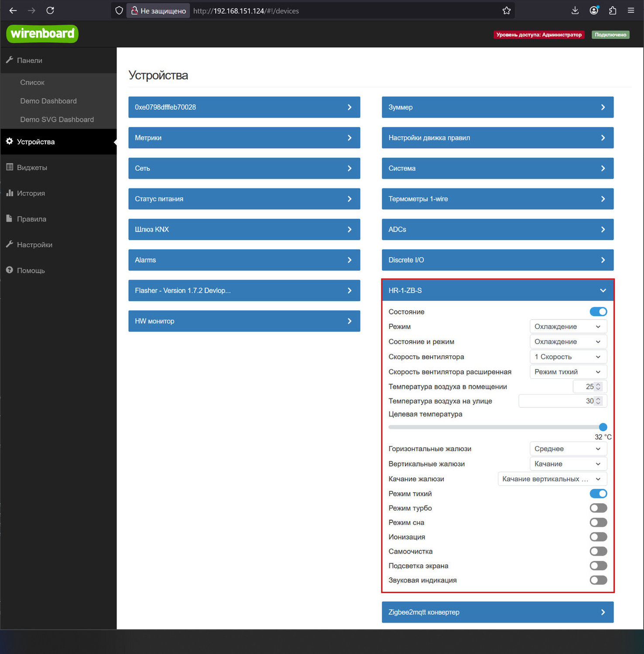The width and height of the screenshot is (644, 654).
Task: Expand the Статус питания chevron
Action: (349, 199)
